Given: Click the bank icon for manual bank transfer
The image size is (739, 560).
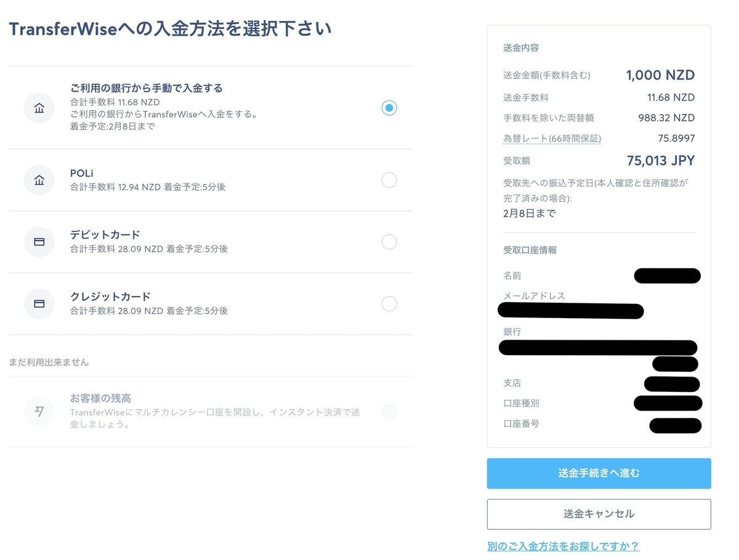Looking at the screenshot, I should pyautogui.click(x=39, y=108).
